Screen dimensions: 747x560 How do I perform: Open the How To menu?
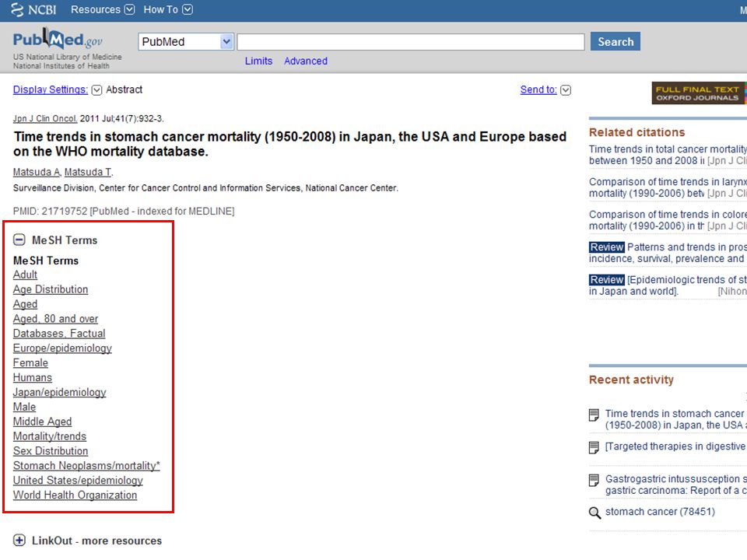[168, 9]
